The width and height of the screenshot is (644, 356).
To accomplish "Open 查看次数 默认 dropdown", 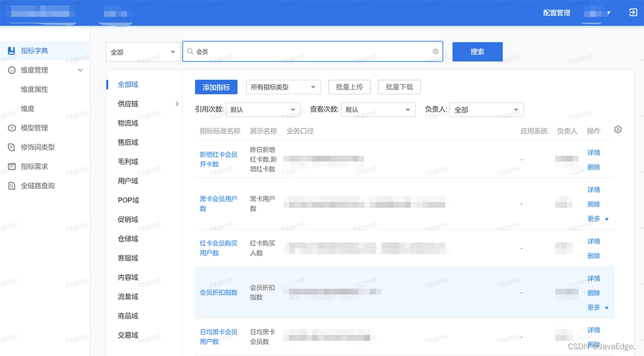I will pyautogui.click(x=378, y=110).
